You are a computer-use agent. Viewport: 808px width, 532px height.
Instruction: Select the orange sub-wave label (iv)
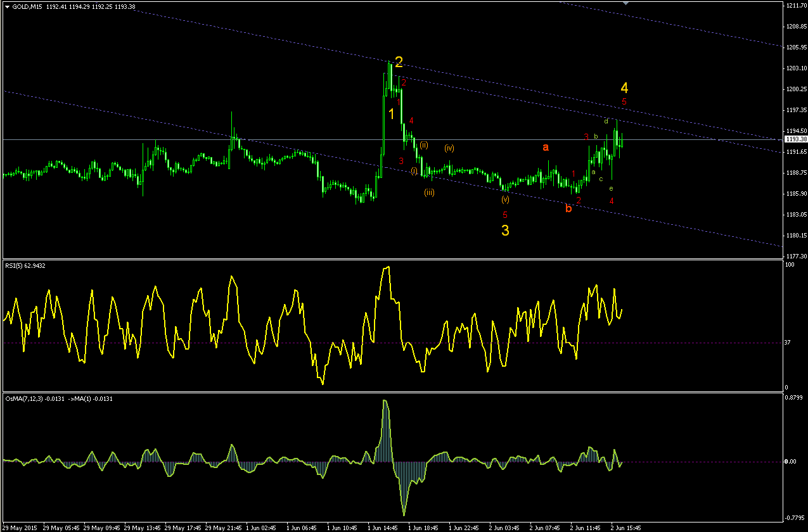tap(449, 148)
